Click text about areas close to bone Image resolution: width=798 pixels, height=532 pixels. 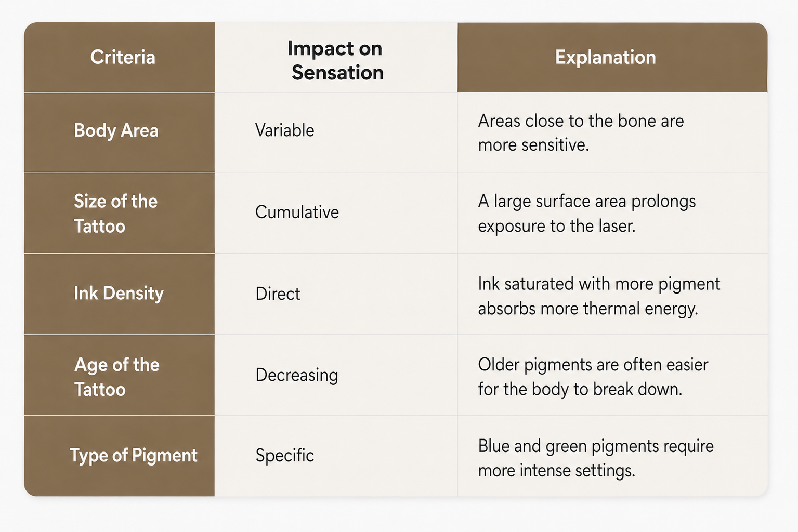[581, 132]
